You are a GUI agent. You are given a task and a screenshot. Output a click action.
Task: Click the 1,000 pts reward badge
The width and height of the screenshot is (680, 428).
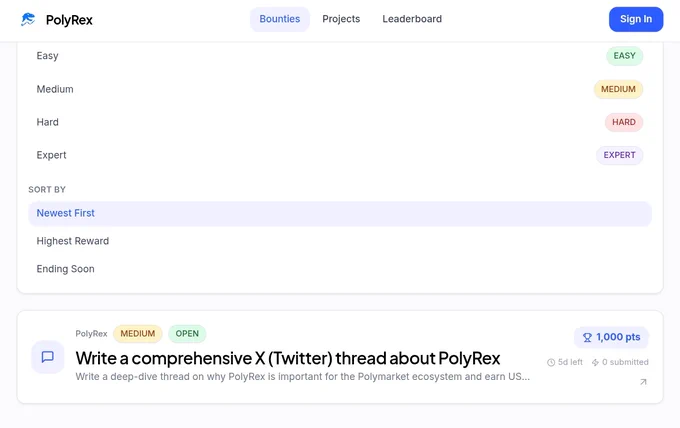pos(611,337)
